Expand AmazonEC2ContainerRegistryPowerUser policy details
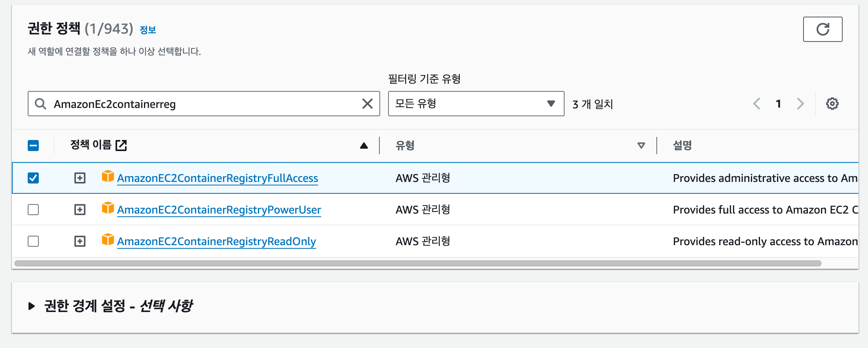868x348 pixels. pyautogui.click(x=80, y=210)
